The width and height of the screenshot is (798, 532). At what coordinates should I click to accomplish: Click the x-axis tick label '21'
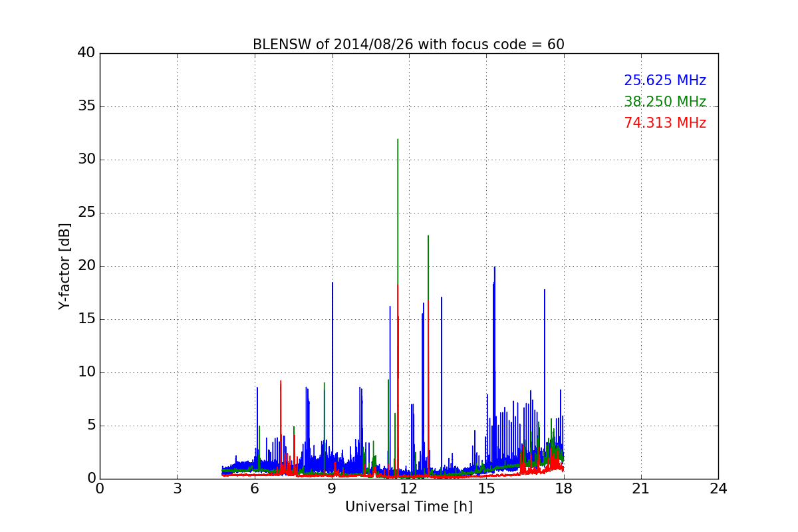(641, 489)
